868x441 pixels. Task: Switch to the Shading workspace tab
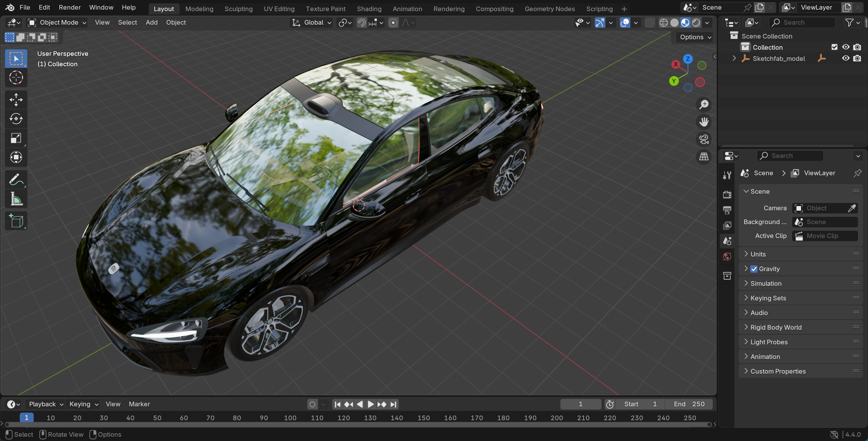[x=369, y=8]
